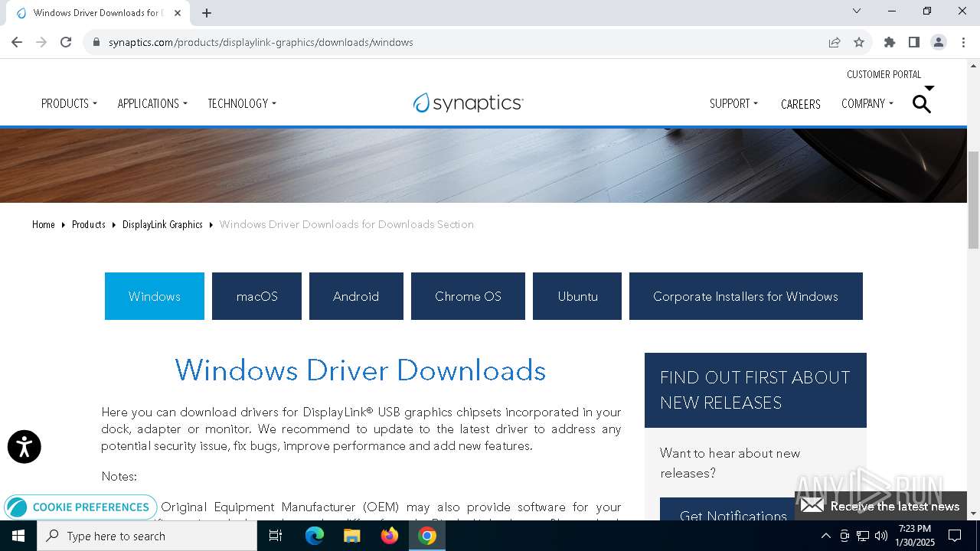Open the Chrome three-dot menu

pyautogui.click(x=962, y=42)
